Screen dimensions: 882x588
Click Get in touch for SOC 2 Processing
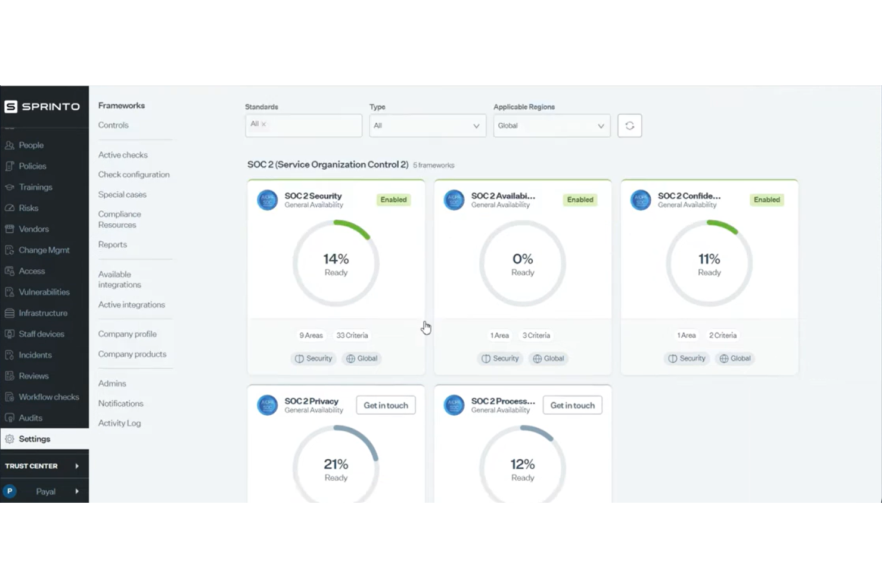tap(573, 405)
